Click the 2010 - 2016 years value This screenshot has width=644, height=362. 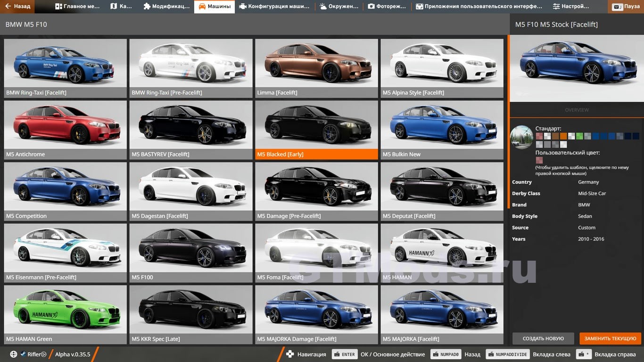[x=591, y=239]
